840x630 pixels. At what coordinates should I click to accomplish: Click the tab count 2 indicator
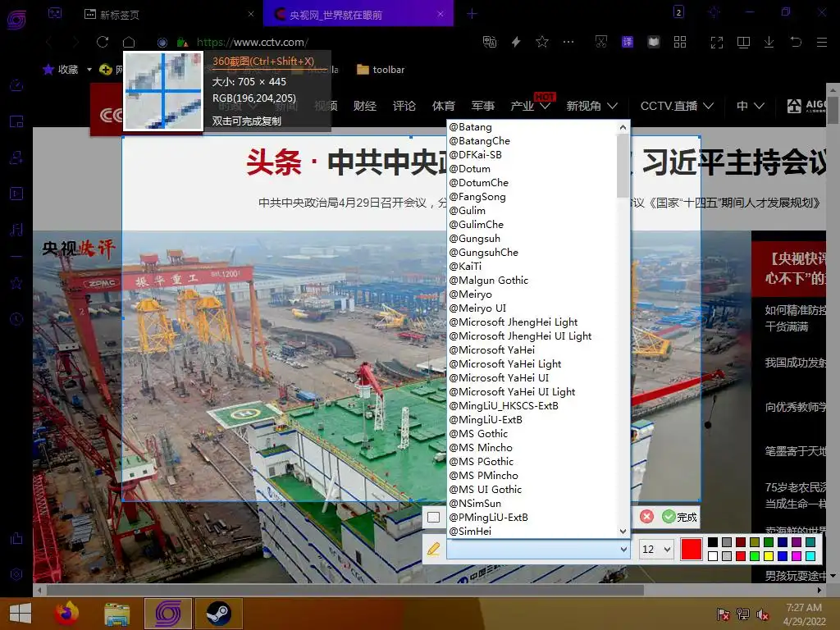click(678, 11)
